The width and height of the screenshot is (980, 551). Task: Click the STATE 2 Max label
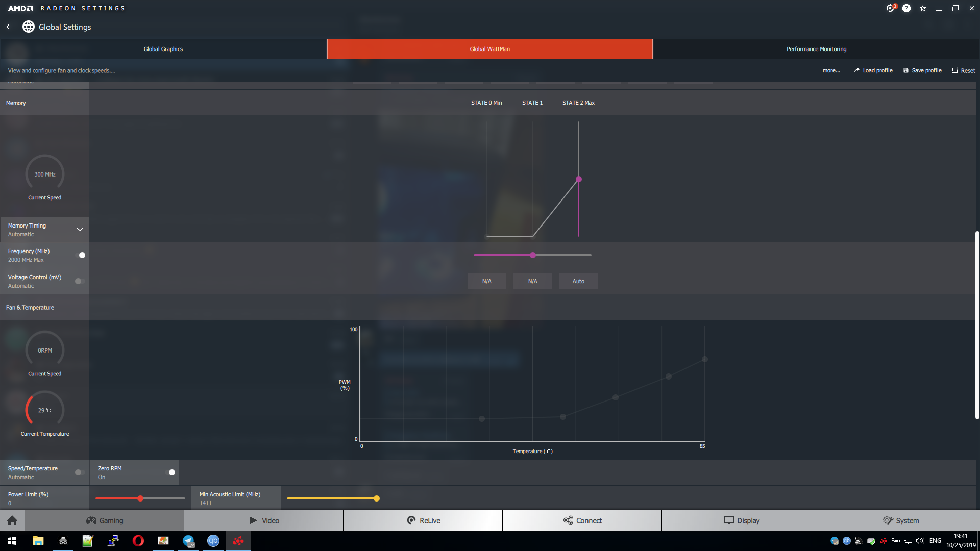[x=578, y=103]
